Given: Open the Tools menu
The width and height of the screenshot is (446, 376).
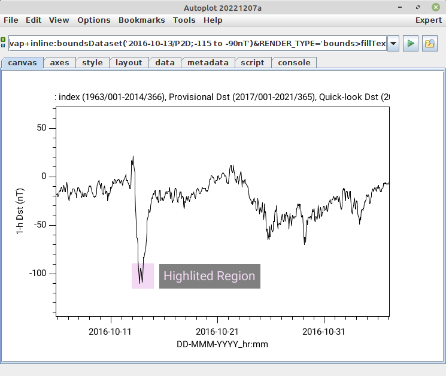Looking at the screenshot, I should click(184, 20).
